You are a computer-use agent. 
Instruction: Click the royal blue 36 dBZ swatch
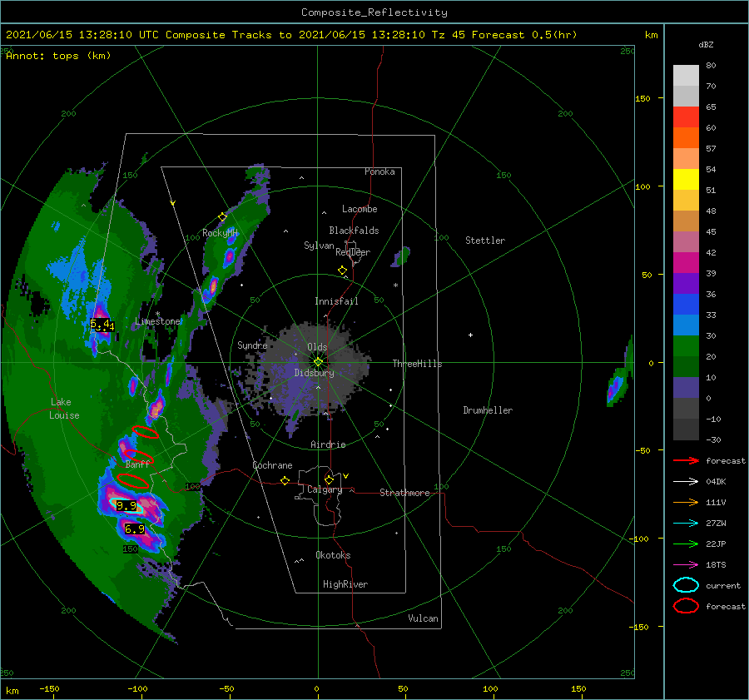[x=686, y=304]
